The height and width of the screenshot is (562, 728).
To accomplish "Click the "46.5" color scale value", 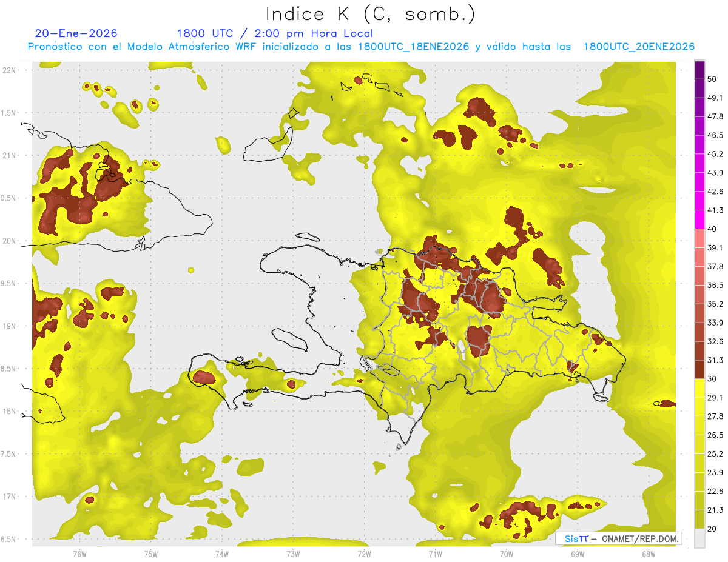I will (715, 135).
